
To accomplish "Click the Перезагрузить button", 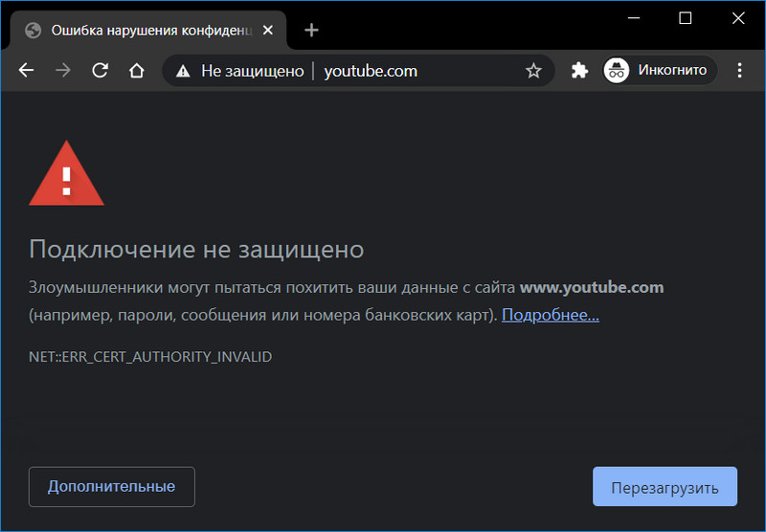I will pos(665,487).
